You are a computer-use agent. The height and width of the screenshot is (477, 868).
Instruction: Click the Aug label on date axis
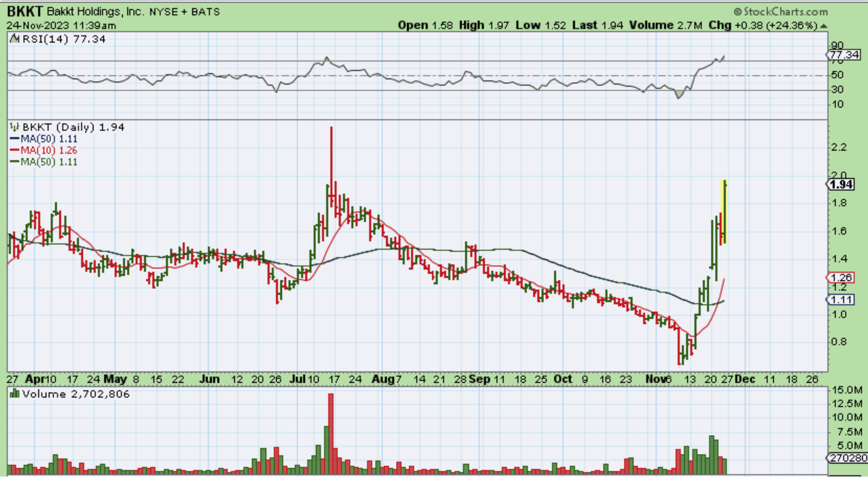click(383, 379)
